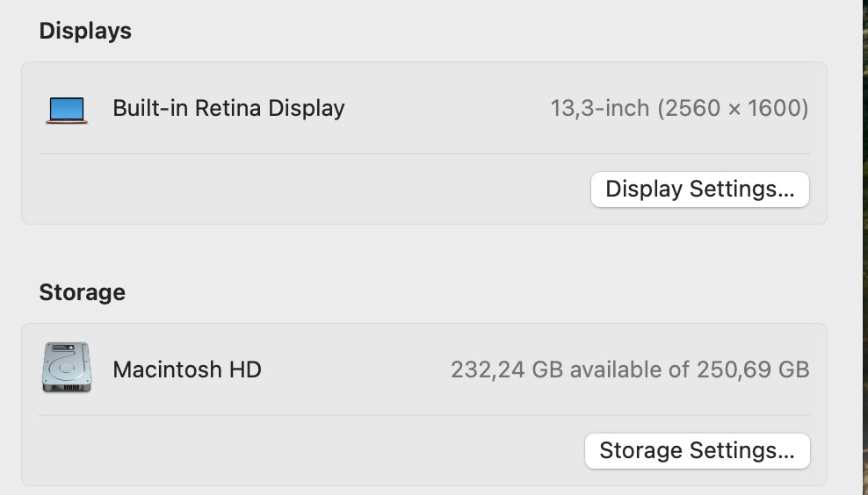868x495 pixels.
Task: Click the 13,3-inch screen size text
Action: [599, 109]
